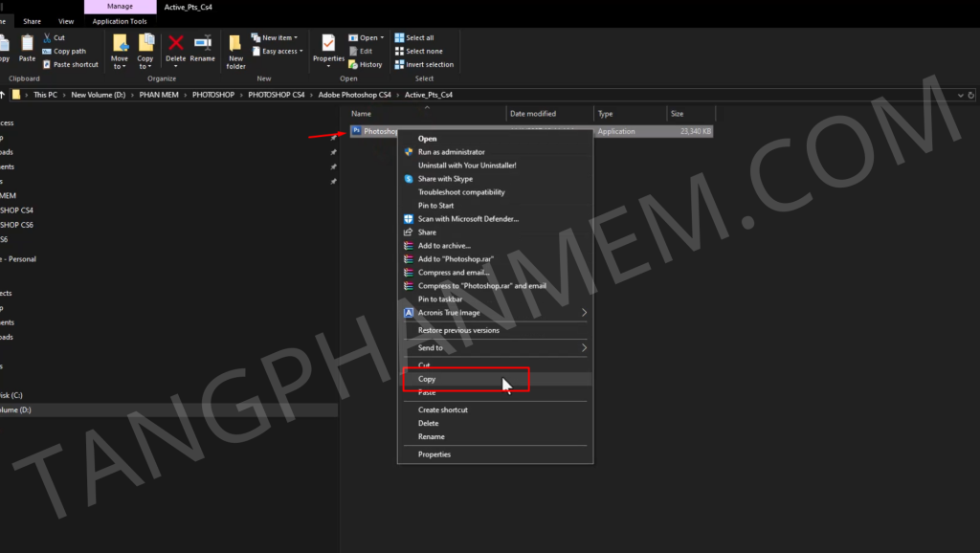Viewport: 980px width, 553px height.
Task: Click History in the Open group
Action: (x=365, y=64)
